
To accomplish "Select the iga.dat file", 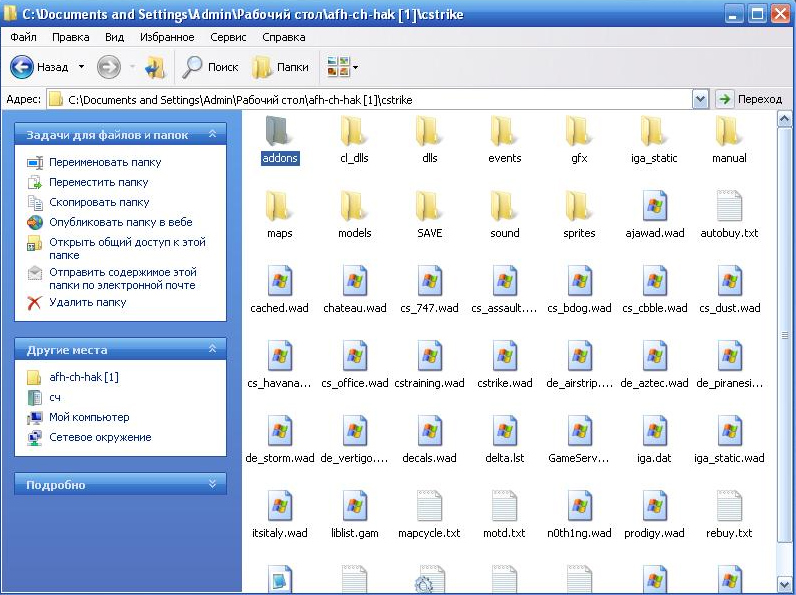I will click(654, 439).
